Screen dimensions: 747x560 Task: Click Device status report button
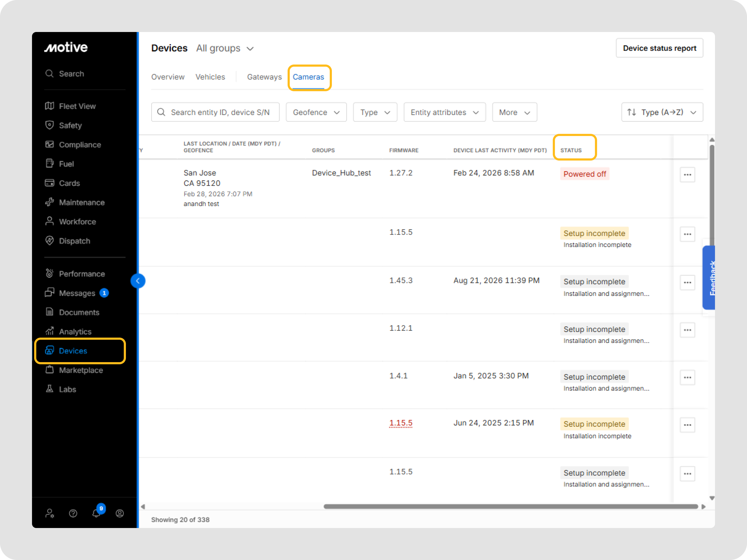(659, 48)
